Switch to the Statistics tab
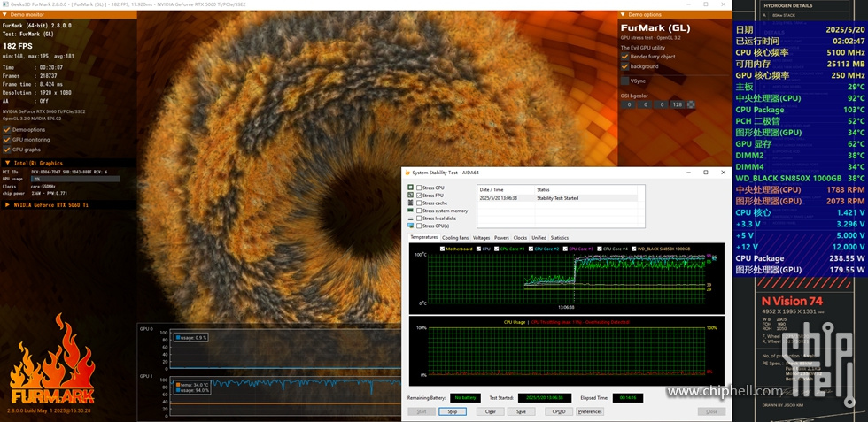The height and width of the screenshot is (422, 868). click(x=559, y=238)
